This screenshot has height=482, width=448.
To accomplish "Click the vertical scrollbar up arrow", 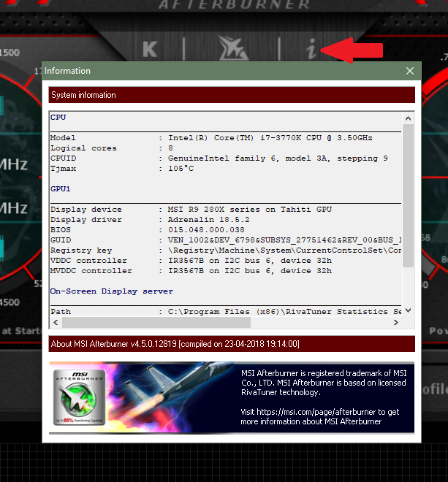I will tap(408, 118).
